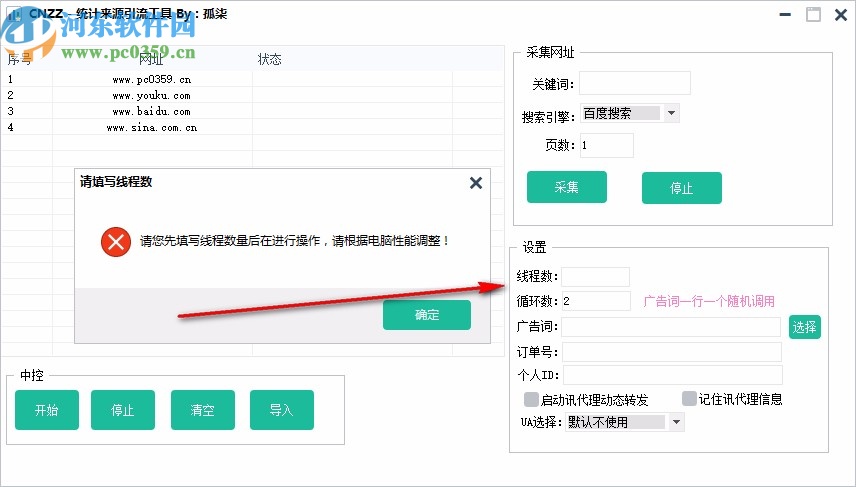The height and width of the screenshot is (487, 856).
Task: Focus the 订单号 text field
Action: pos(672,352)
